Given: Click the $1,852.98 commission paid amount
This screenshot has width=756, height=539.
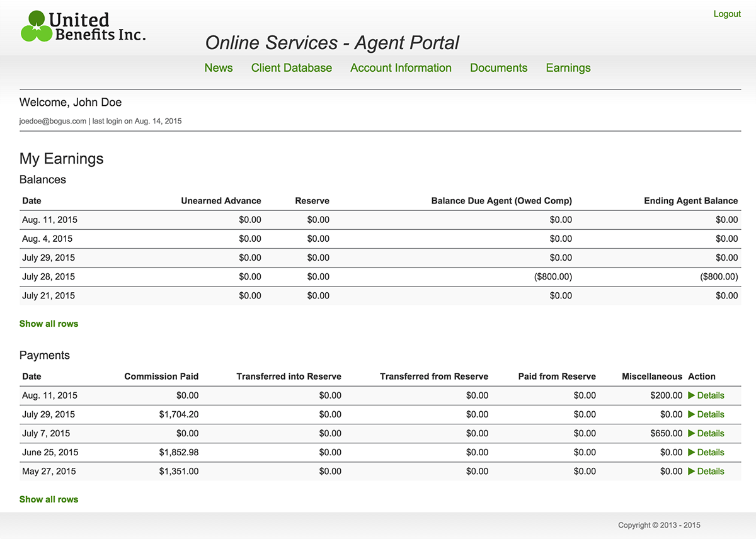Looking at the screenshot, I should coord(179,452).
